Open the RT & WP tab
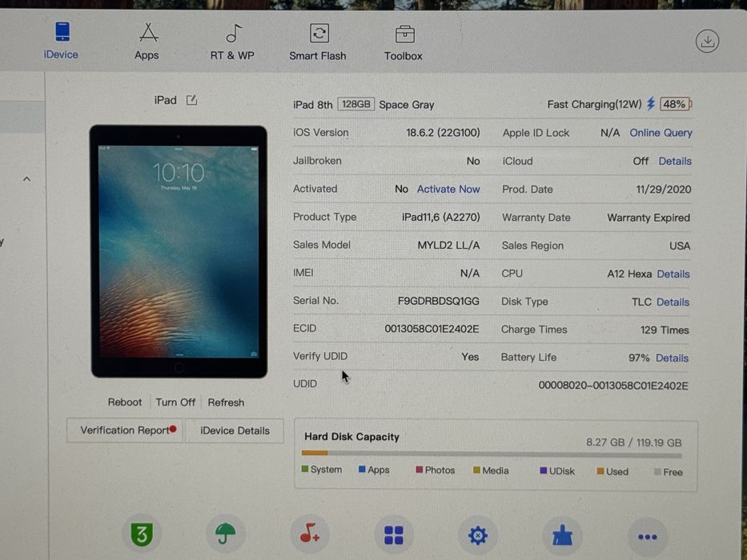Viewport: 747px width, 560px height. [232, 43]
